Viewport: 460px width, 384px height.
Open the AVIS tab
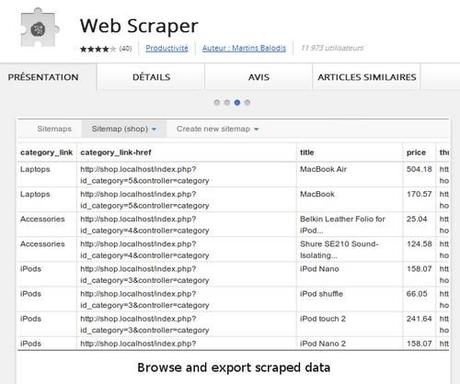[259, 77]
